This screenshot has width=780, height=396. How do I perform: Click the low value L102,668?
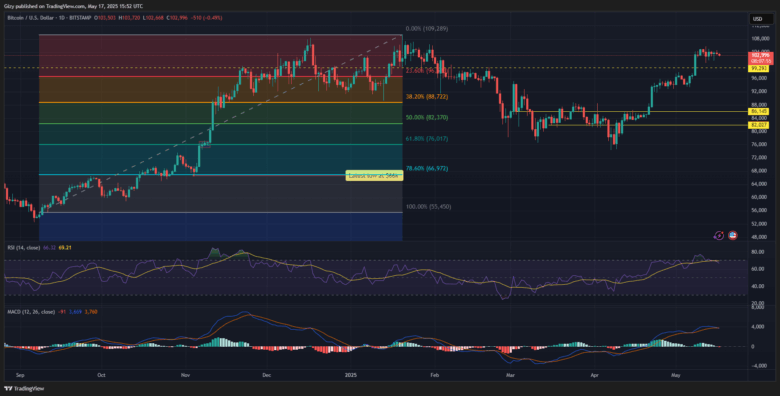click(x=153, y=18)
